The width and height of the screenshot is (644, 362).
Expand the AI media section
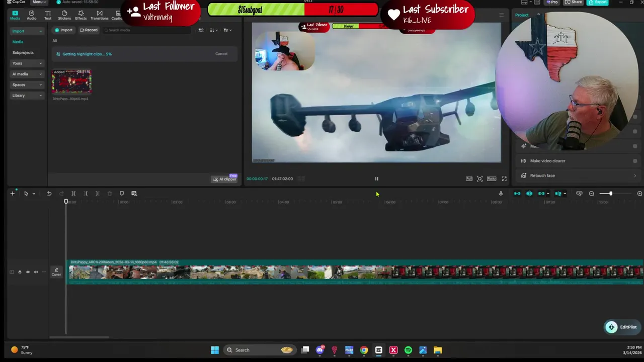pos(27,74)
